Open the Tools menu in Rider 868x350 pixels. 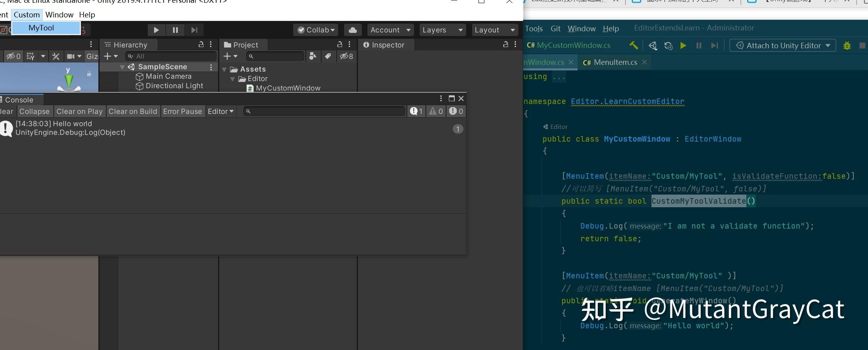(x=534, y=28)
